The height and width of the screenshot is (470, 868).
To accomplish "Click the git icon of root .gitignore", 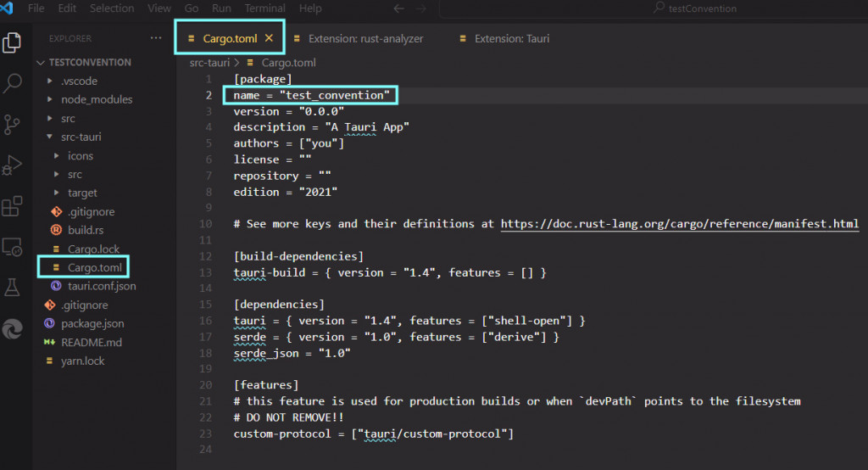I will tap(50, 305).
